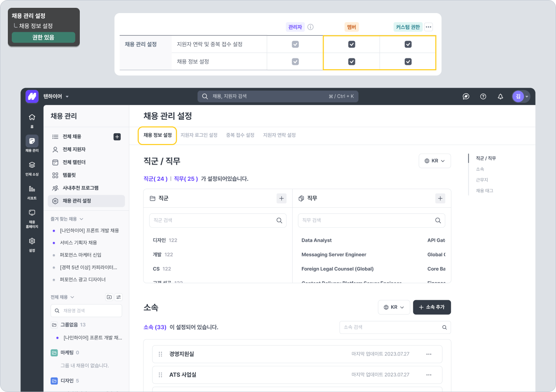
Task: Click 관리자 checkbox for 채용 정보 설정
Action: click(x=295, y=61)
